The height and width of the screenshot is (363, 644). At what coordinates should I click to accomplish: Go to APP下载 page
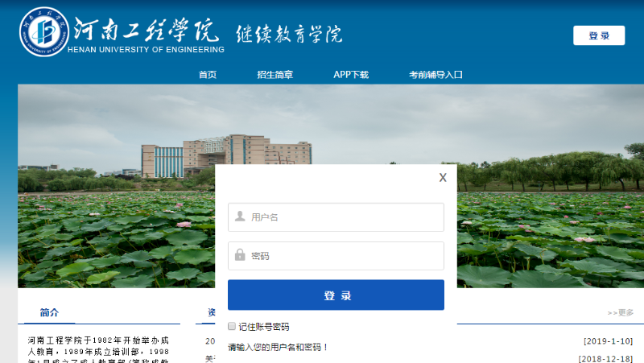351,74
